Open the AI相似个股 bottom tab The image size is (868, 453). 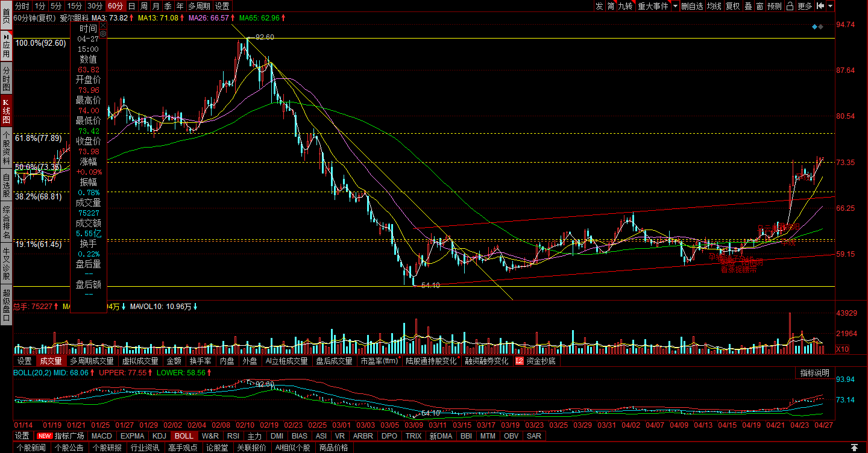[x=292, y=448]
